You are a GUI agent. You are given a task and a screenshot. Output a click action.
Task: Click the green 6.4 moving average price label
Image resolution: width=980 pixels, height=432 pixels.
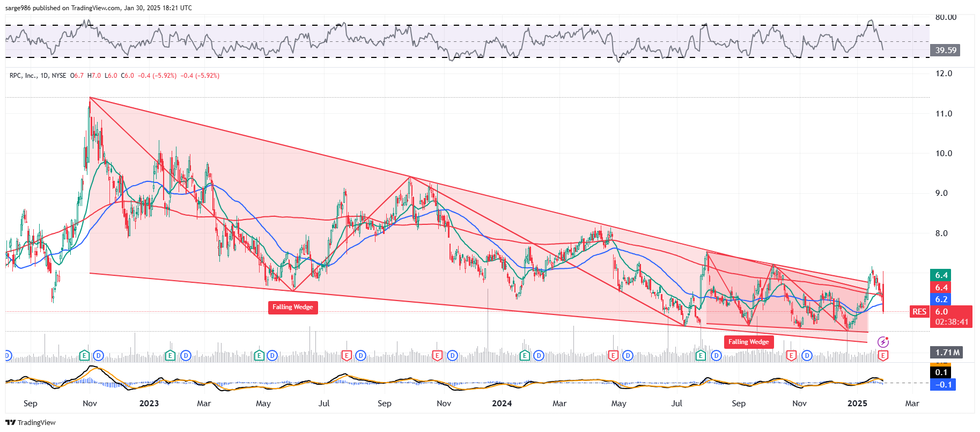pos(941,275)
